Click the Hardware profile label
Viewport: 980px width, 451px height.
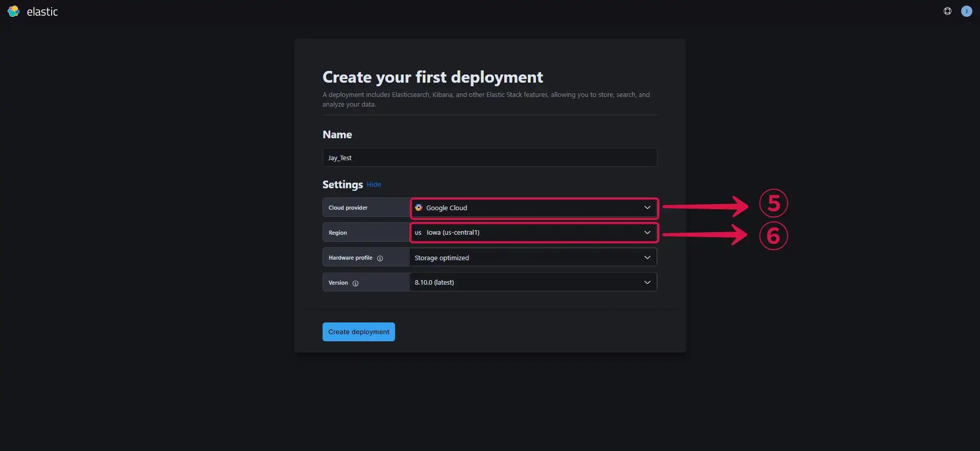tap(350, 258)
